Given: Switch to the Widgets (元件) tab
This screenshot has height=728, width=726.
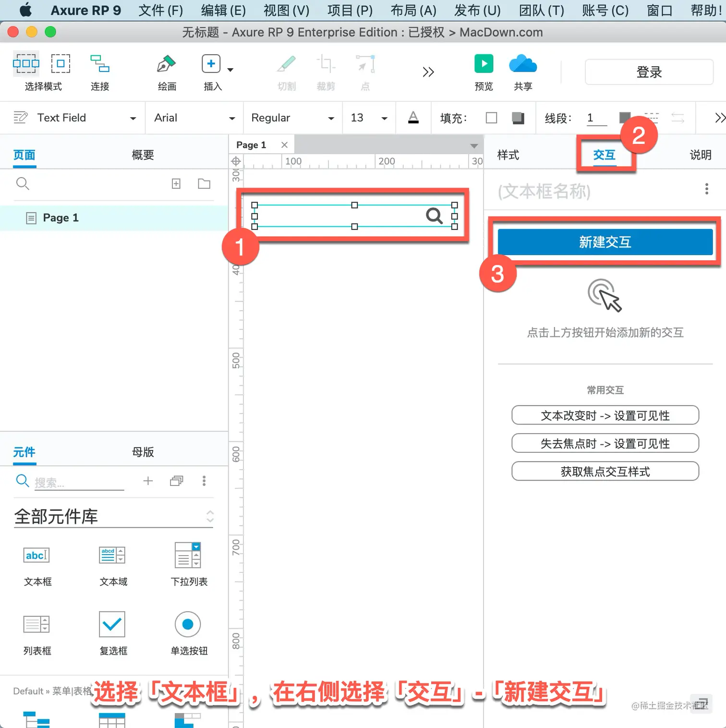Looking at the screenshot, I should click(x=24, y=452).
